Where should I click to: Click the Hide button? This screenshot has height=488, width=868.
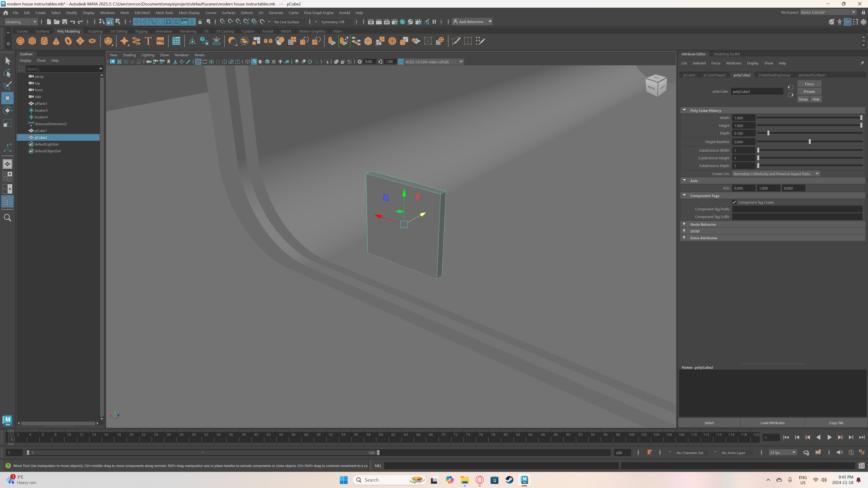pos(816,99)
